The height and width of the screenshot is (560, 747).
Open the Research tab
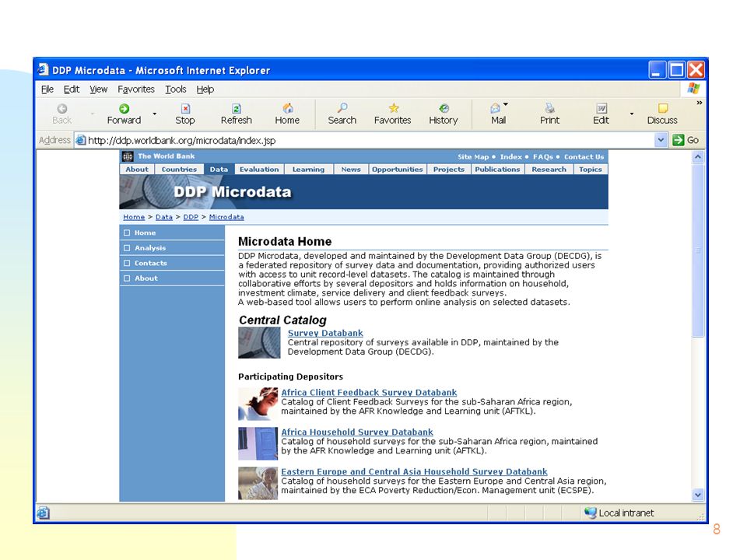tap(549, 169)
